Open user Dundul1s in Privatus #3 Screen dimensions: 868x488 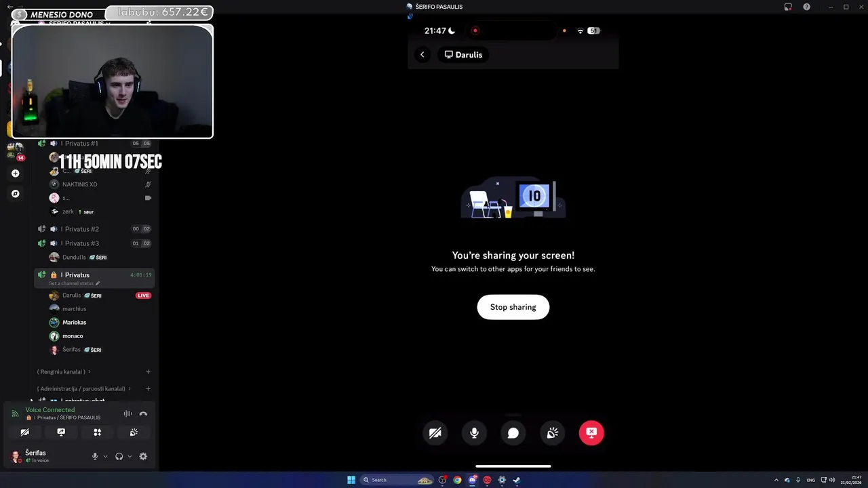point(100,257)
